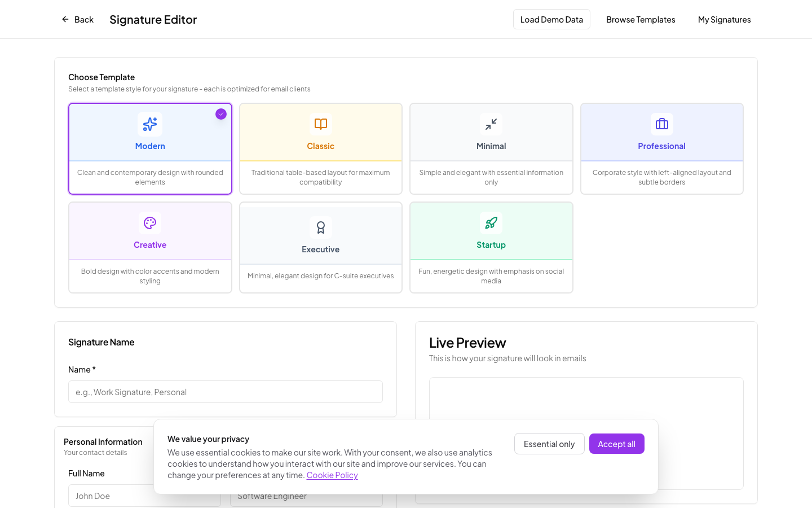Click the Startup template rocket icon
812x508 pixels.
click(x=491, y=223)
